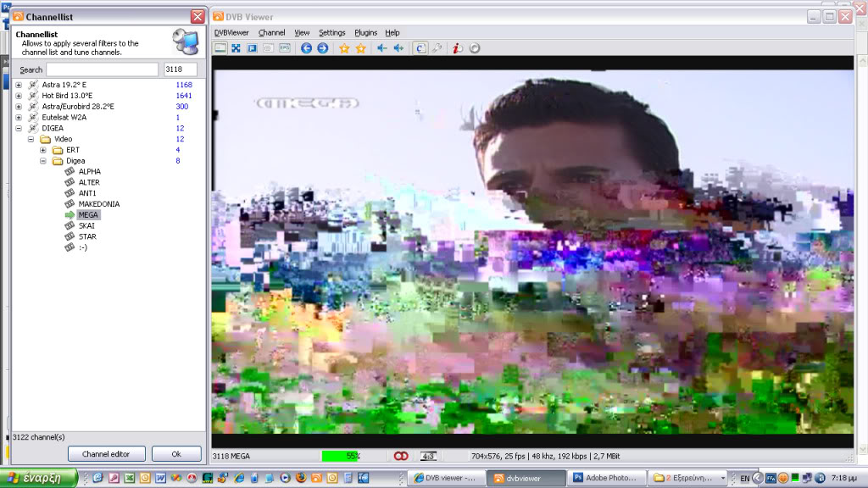Click the fullscreen toolbar icon
868x488 pixels.
point(236,48)
